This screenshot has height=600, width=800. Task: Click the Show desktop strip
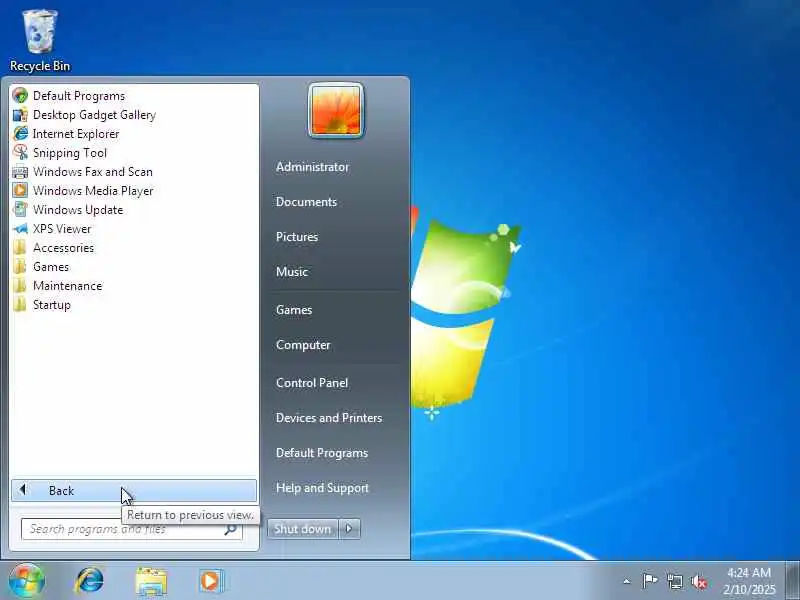tap(792, 581)
